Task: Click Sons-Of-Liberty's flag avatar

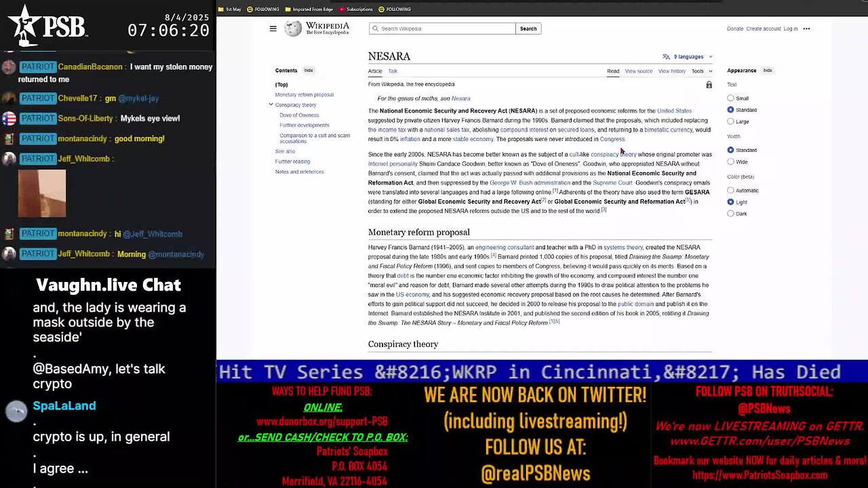Action: 9,119
